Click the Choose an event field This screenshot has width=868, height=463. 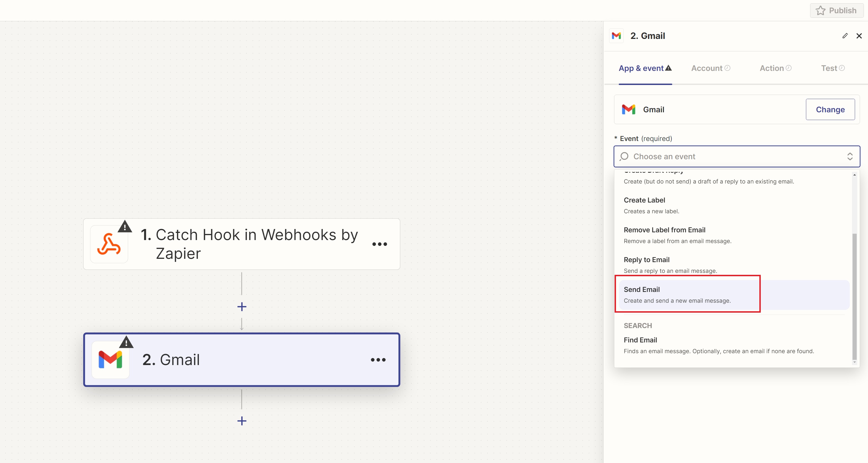736,156
